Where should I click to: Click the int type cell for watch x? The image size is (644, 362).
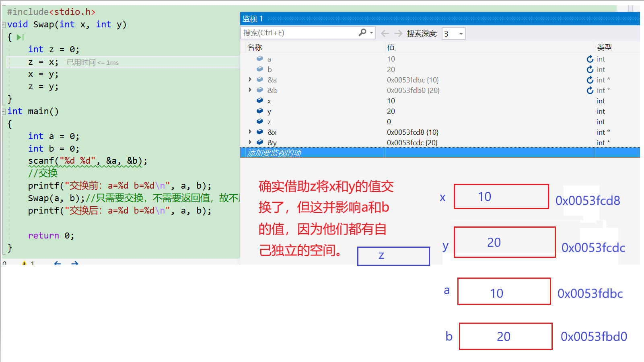click(x=601, y=101)
